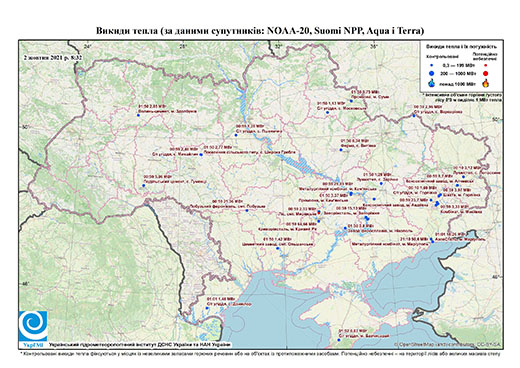Click the blue heat marker near Здолбунів
Viewport: 520px width, 368px height.
[138, 115]
